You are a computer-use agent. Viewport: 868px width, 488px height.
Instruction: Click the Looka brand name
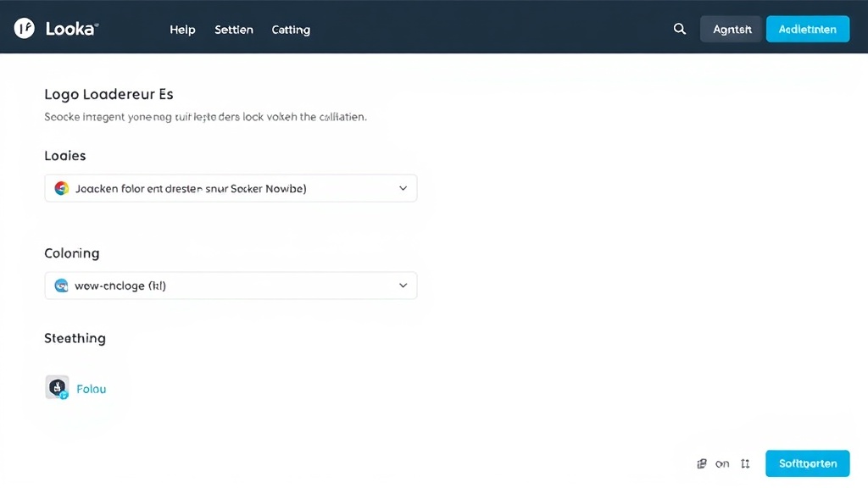tap(72, 29)
